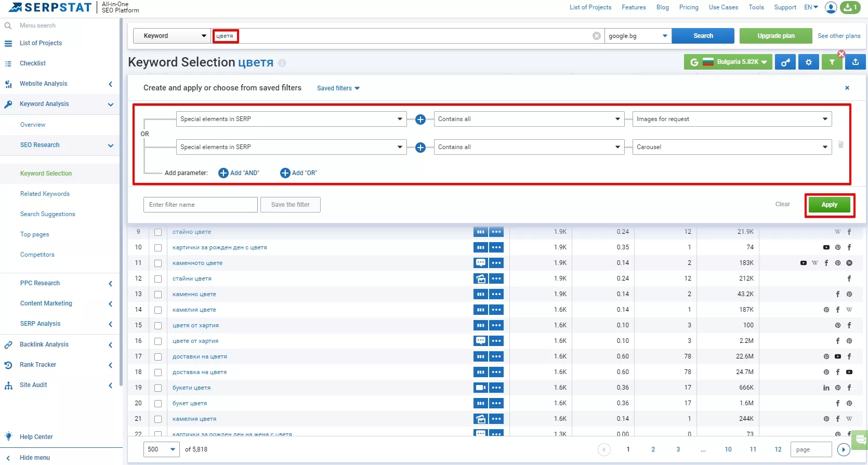Open more options for стайни цветя row
The width and height of the screenshot is (868, 465).
point(496,278)
